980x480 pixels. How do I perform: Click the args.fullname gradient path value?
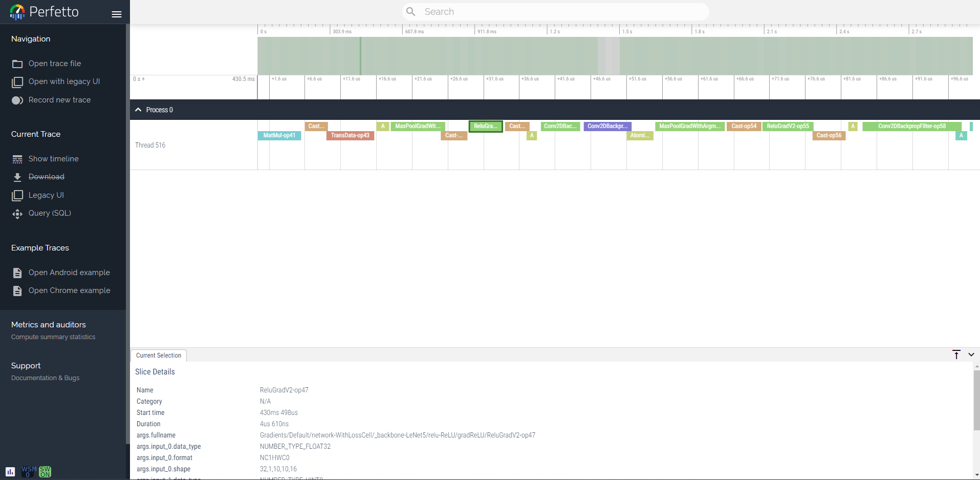click(398, 435)
